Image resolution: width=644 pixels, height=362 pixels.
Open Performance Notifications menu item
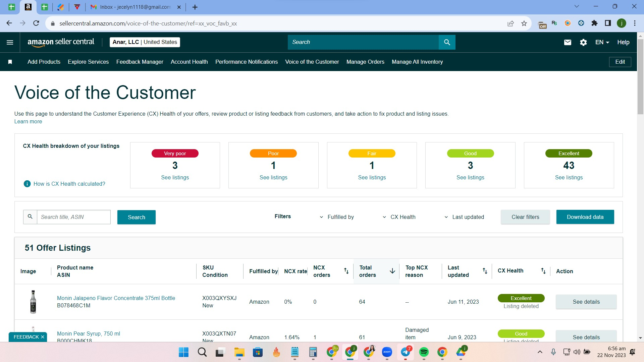[x=247, y=62]
